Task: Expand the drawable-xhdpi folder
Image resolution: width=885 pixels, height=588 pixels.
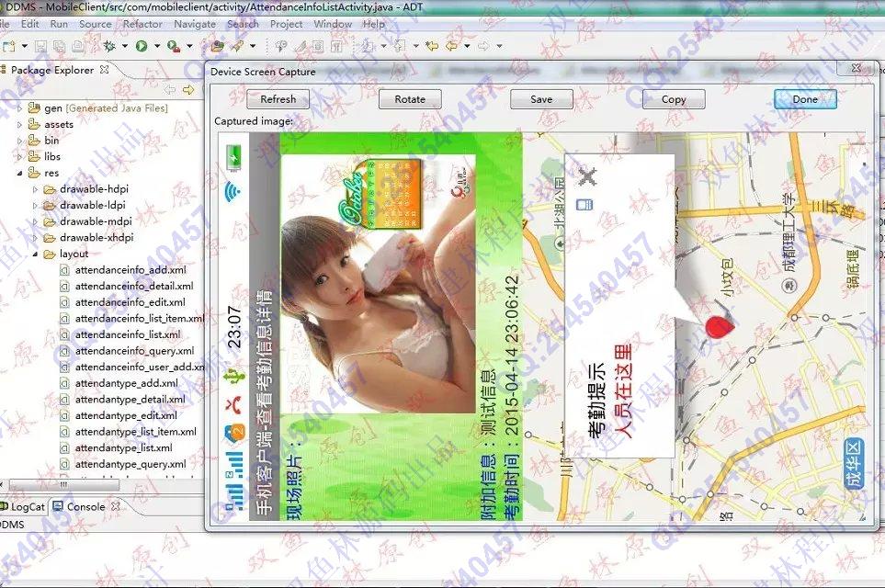Action: click(x=35, y=238)
